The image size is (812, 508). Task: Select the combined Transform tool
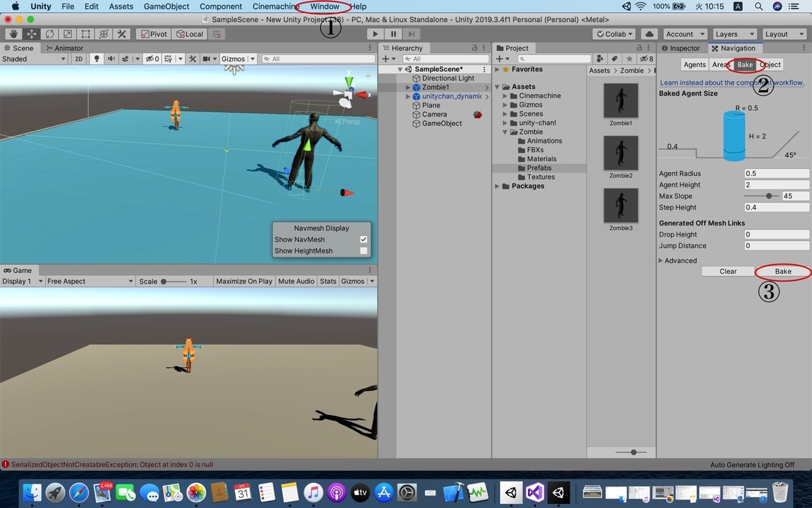(x=104, y=34)
